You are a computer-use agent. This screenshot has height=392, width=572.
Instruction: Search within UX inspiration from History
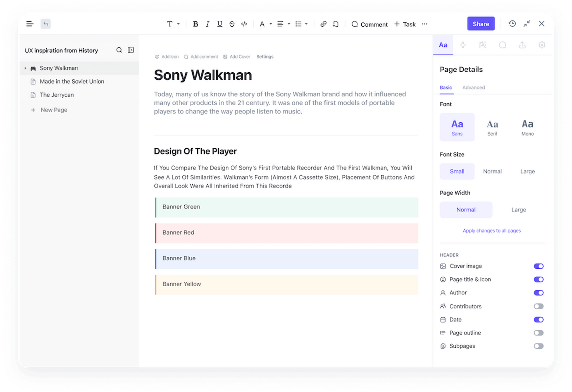(119, 50)
